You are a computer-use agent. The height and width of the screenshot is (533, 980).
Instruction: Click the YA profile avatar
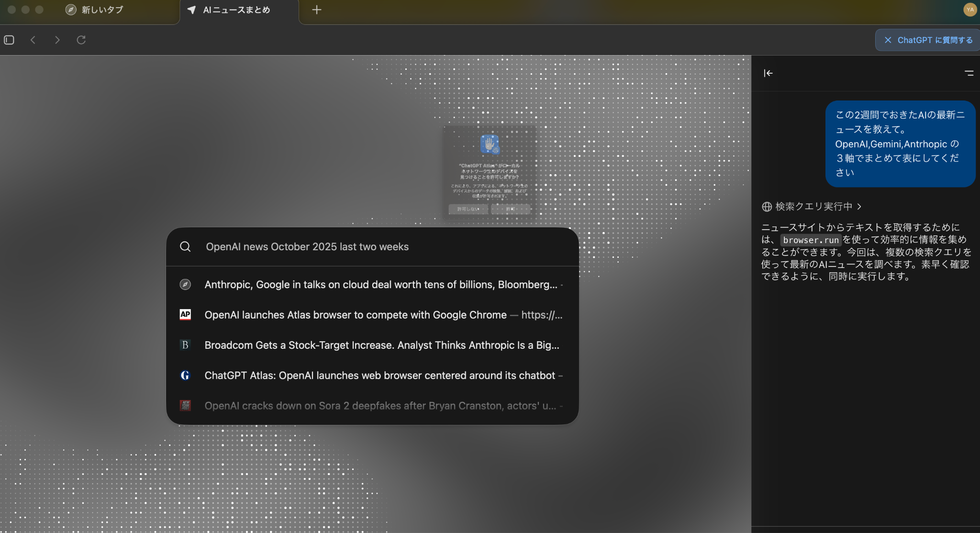click(x=970, y=10)
